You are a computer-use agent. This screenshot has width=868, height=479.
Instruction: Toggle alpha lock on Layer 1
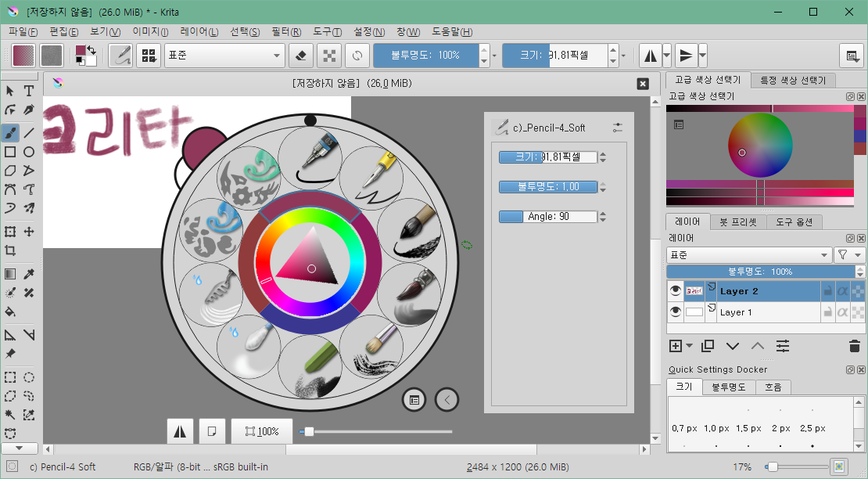pos(842,312)
